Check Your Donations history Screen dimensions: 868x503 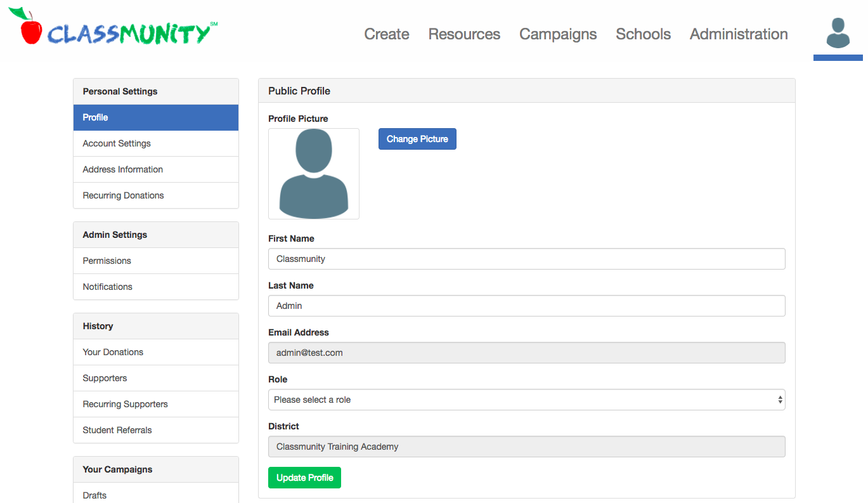click(113, 351)
